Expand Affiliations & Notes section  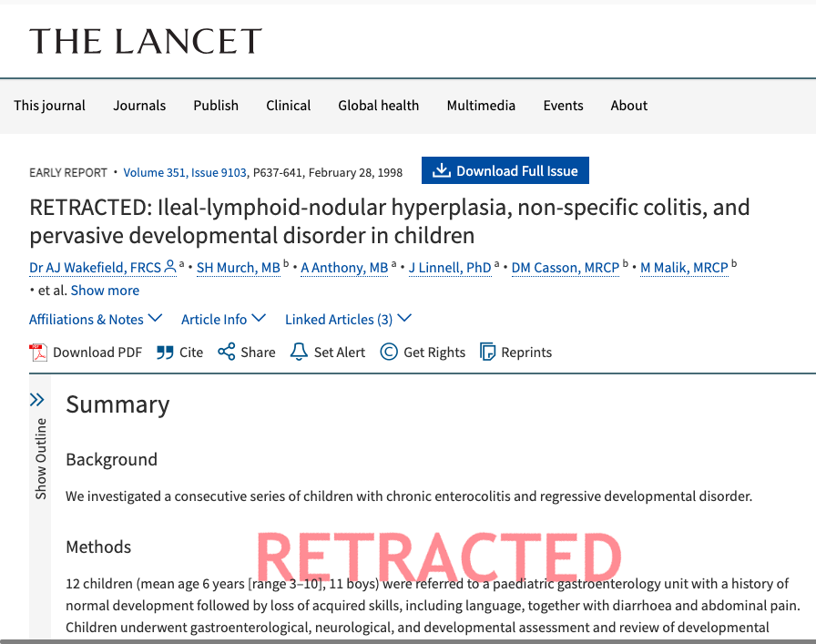[x=96, y=319]
